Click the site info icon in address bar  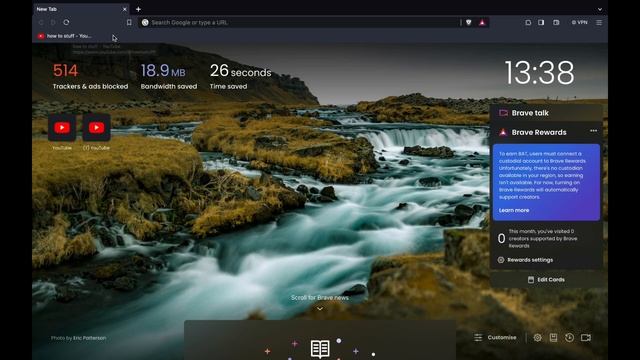pyautogui.click(x=145, y=22)
